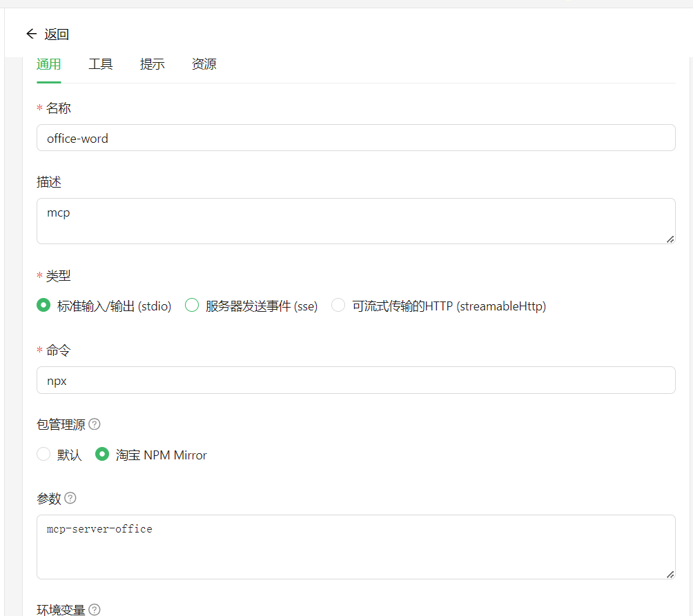Click inside the 命令 field showing npx

[x=276, y=380]
